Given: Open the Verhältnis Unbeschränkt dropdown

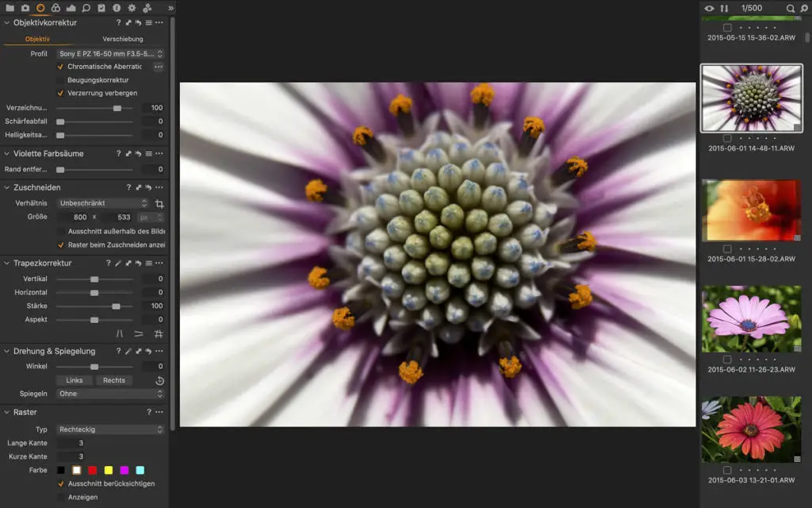Looking at the screenshot, I should 103,203.
